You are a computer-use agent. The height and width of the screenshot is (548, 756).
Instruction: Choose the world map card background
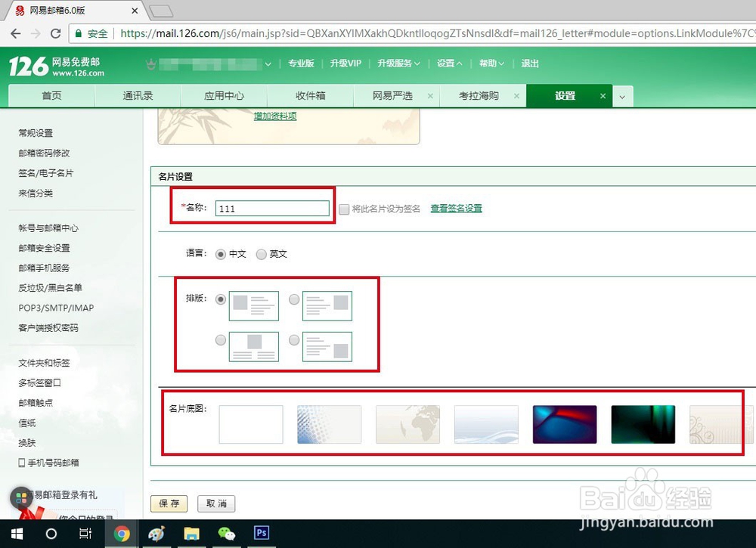tap(408, 424)
